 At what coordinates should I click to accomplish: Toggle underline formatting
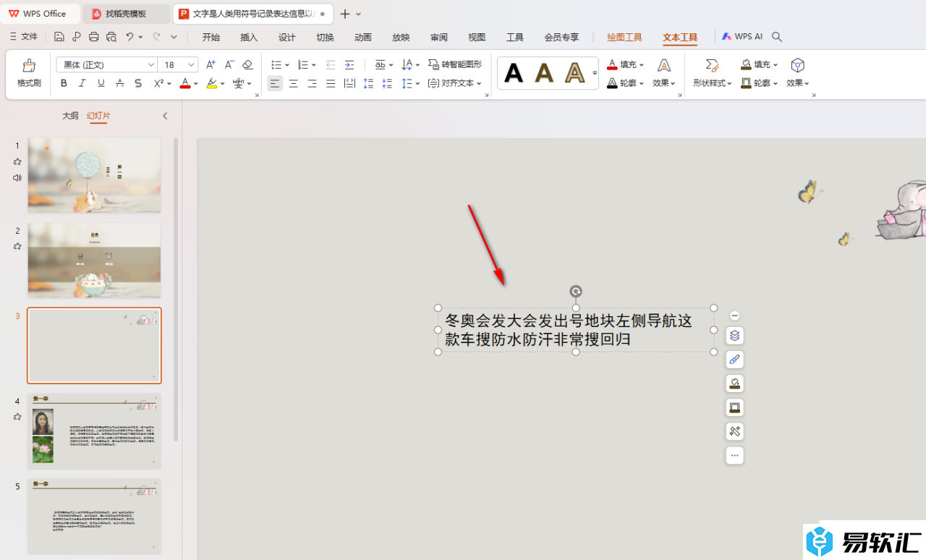(x=101, y=84)
